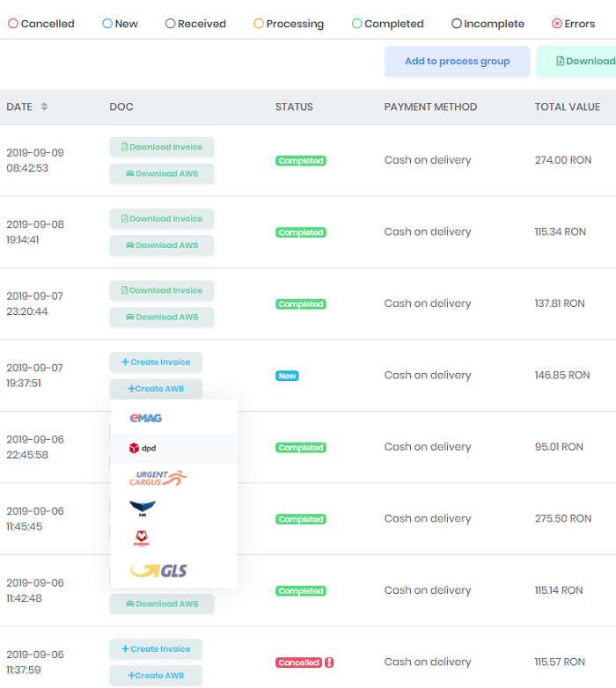Click Create Invoice for the 146.85 RON order
The width and height of the screenshot is (616, 688).
pos(156,362)
